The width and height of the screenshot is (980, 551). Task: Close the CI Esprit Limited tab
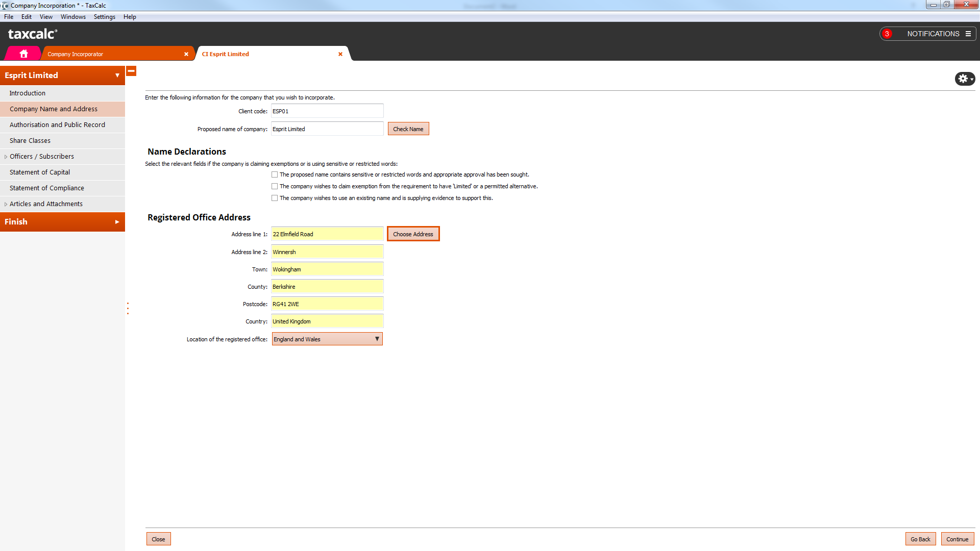[x=340, y=54]
